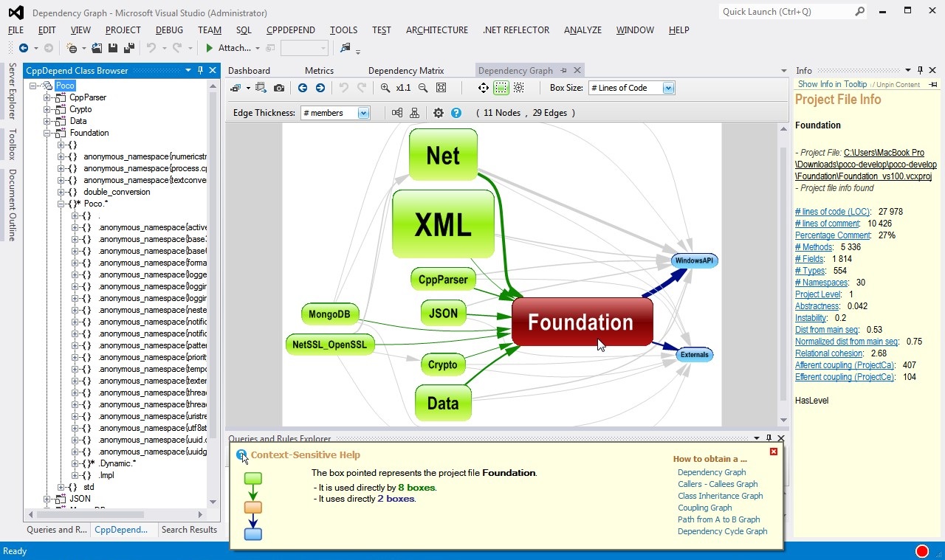Open the CPPDEPEND menu
Screen dimensions: 945x560
click(291, 30)
